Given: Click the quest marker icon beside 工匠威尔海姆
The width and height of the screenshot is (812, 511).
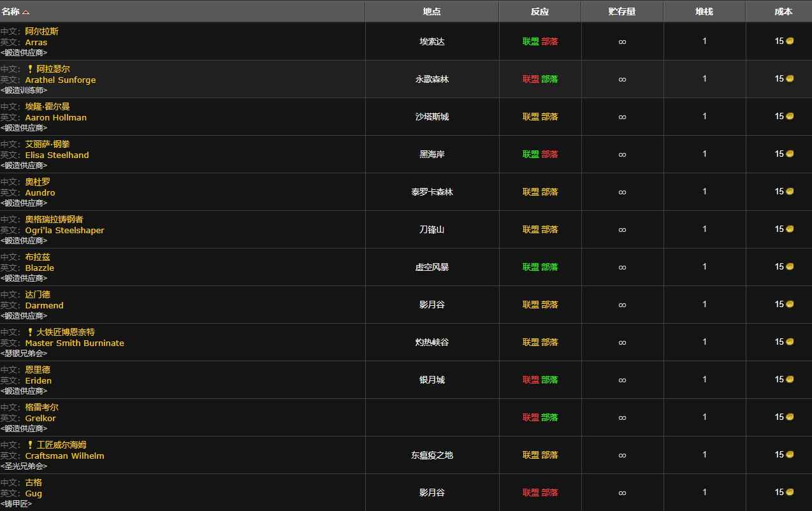Looking at the screenshot, I should pos(30,445).
